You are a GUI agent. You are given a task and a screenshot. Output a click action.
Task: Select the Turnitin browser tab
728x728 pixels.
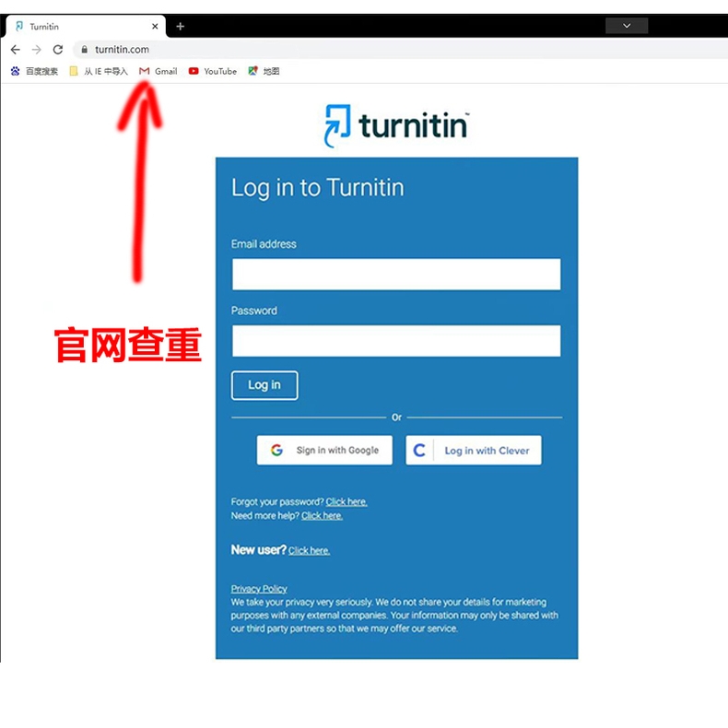pyautogui.click(x=86, y=27)
